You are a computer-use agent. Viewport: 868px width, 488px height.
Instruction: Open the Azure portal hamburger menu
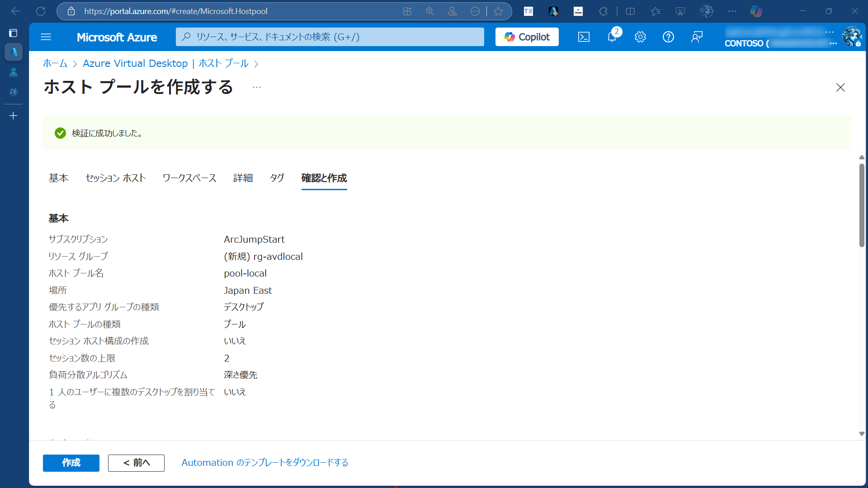(x=46, y=37)
